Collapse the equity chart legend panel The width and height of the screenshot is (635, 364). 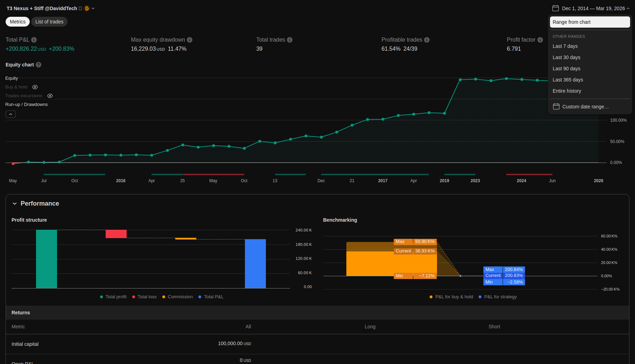pos(10,114)
